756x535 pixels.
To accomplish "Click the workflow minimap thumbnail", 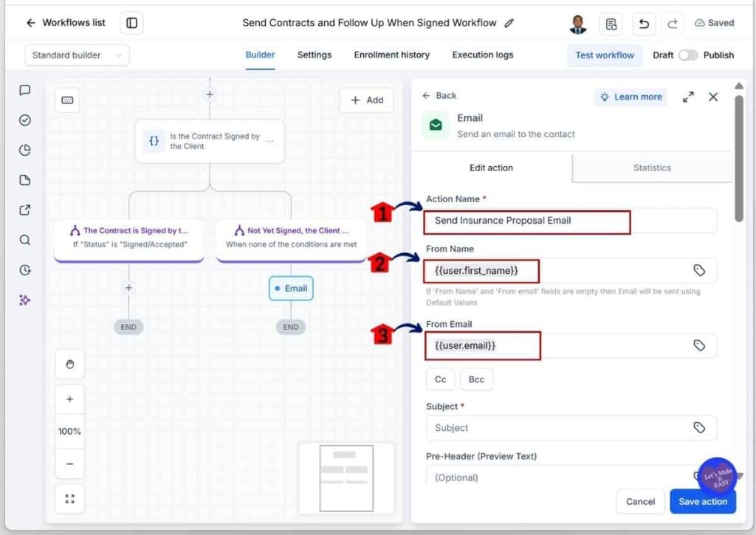I will [x=346, y=478].
